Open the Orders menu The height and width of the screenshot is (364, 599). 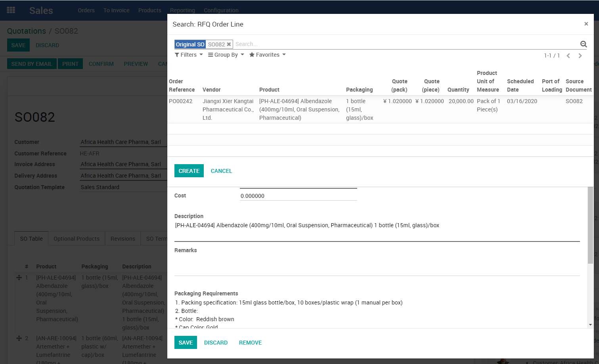click(86, 10)
